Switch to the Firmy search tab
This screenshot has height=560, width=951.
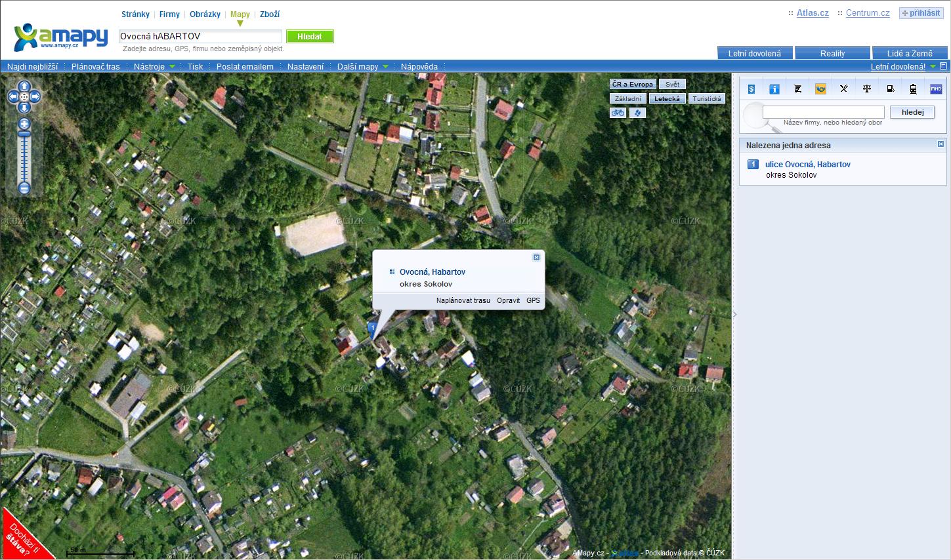point(169,14)
